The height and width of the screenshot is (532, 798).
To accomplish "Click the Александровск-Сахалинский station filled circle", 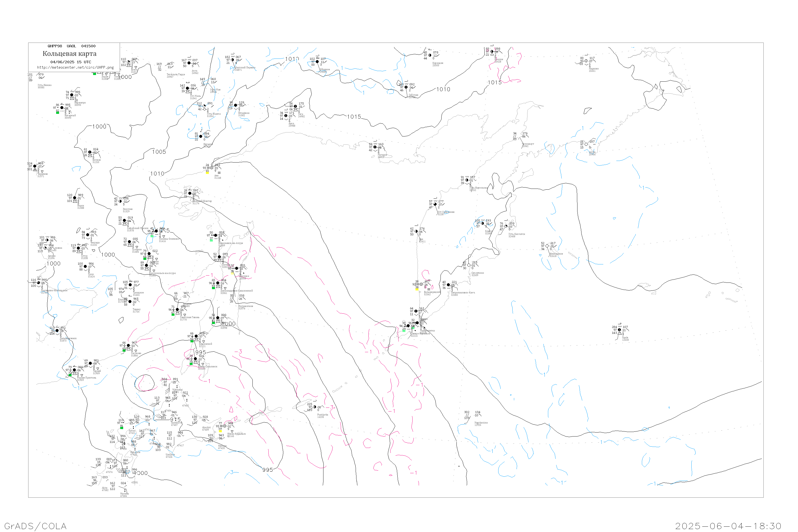I will [218, 283].
